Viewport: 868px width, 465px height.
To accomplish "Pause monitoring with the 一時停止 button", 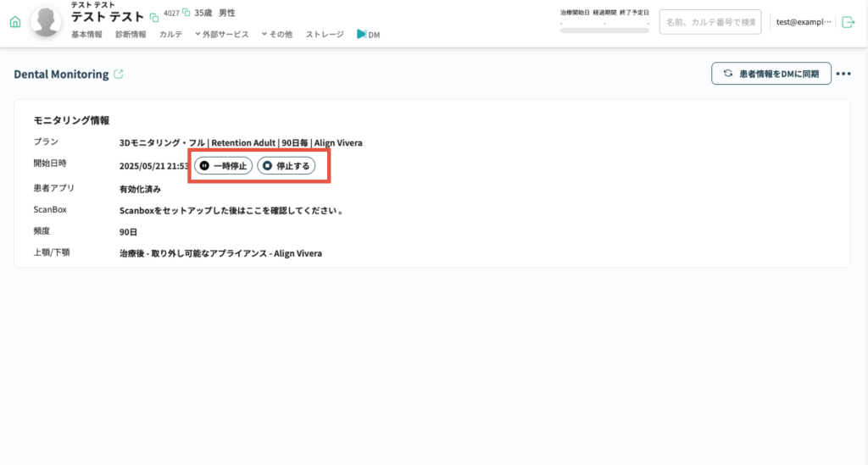I will tap(223, 166).
